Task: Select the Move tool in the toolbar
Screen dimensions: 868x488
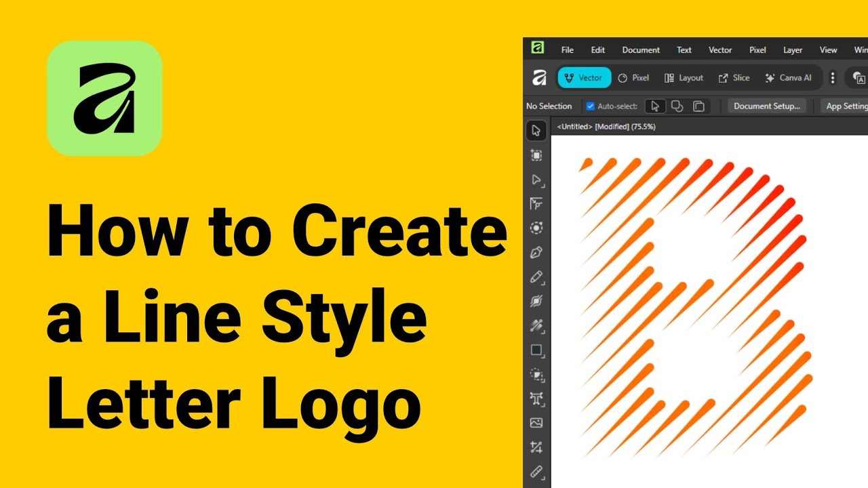Action: (536, 131)
